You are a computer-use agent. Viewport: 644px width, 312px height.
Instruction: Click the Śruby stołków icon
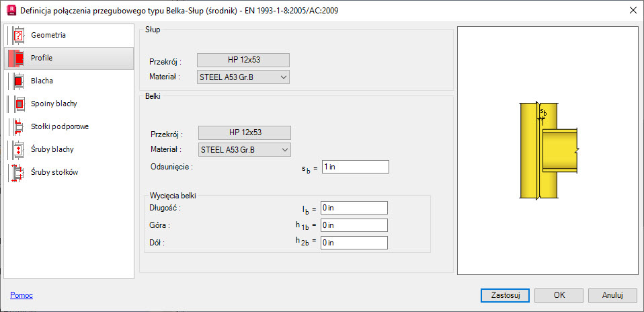[x=15, y=172]
